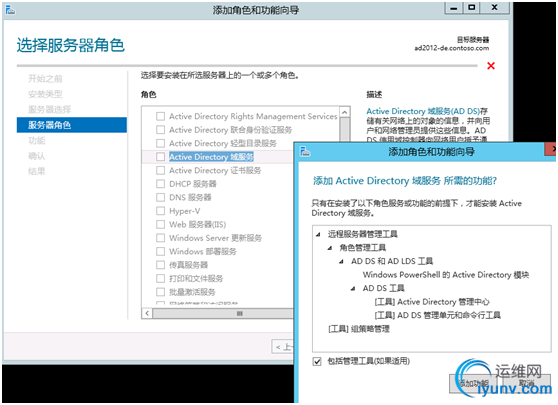
Task: Check the Hyper-V role
Action: click(x=160, y=211)
